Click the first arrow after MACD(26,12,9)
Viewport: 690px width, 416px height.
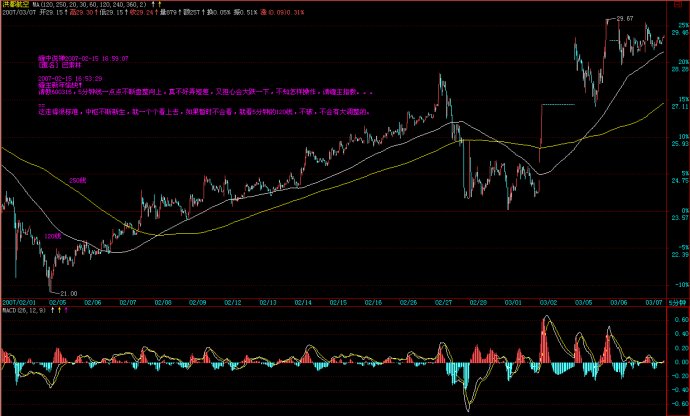coord(53,310)
